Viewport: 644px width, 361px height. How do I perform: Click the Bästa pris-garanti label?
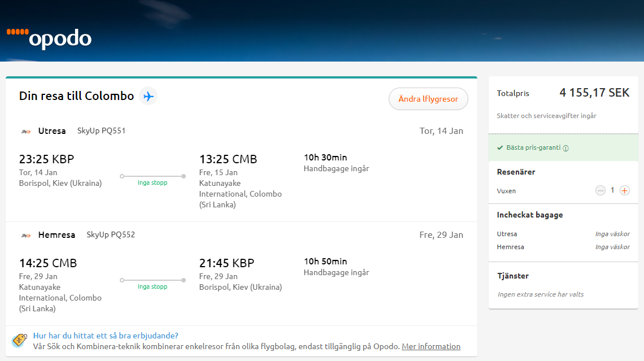533,147
